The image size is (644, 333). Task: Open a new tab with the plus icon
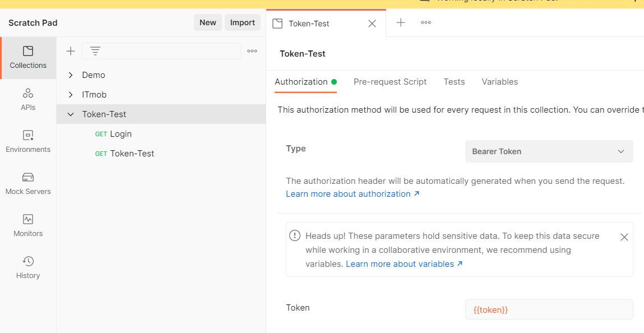[x=401, y=22]
